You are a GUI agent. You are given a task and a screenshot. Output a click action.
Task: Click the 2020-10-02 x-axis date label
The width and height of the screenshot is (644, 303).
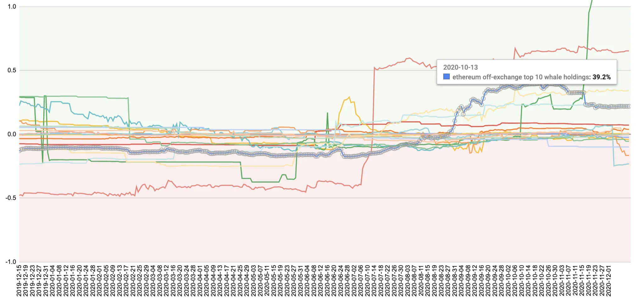(508, 280)
